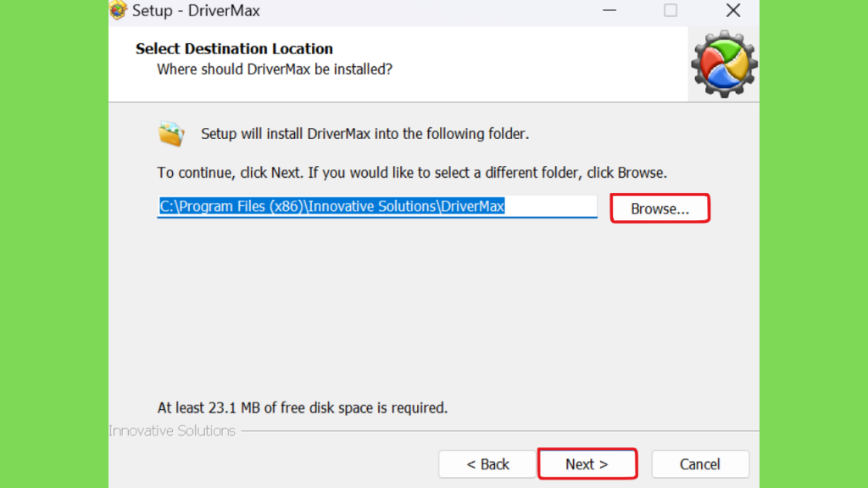Click the 23.1 MB free disk space notice
Viewport: 868px width, 488px height.
coord(303,408)
